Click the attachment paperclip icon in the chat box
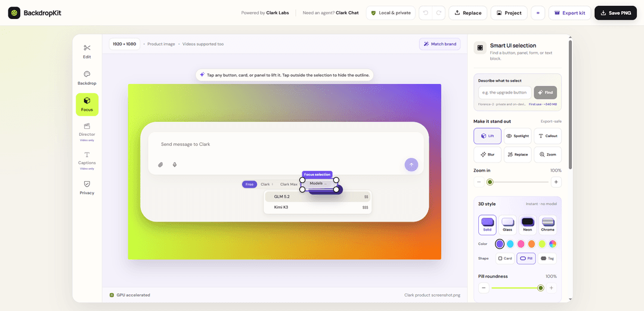Image resolution: width=644 pixels, height=311 pixels. [160, 164]
